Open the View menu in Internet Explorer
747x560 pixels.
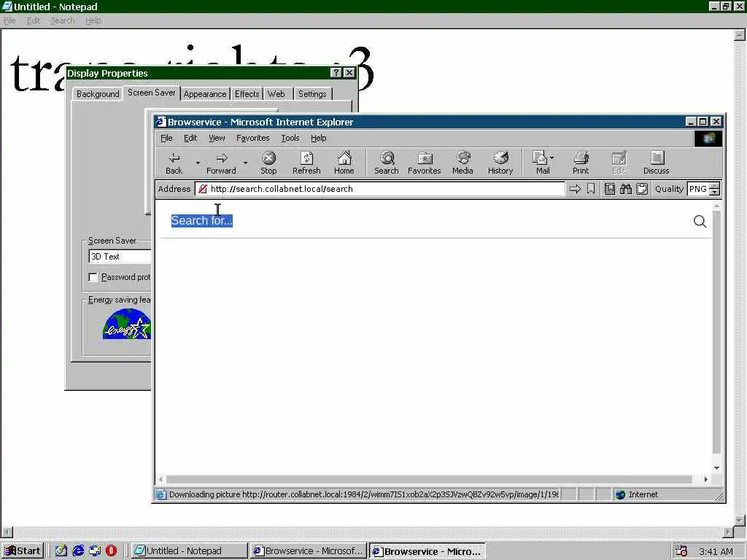(x=217, y=138)
